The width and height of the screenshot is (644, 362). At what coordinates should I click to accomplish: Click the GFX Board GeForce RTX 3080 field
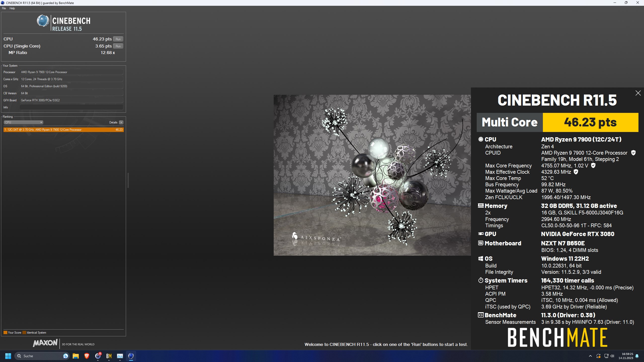[71, 100]
